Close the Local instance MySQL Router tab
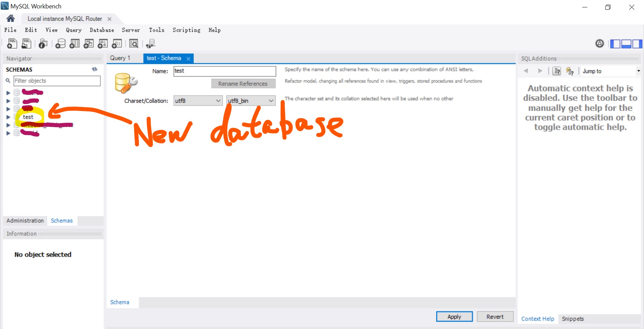The height and width of the screenshot is (329, 644). pyautogui.click(x=109, y=19)
